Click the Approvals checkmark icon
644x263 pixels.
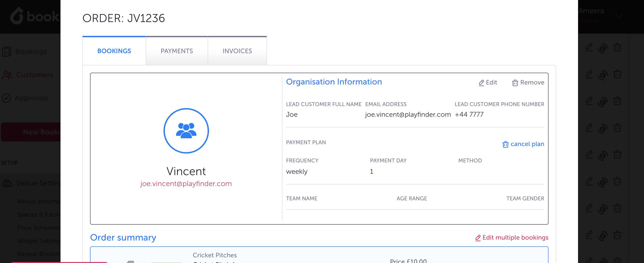click(7, 98)
